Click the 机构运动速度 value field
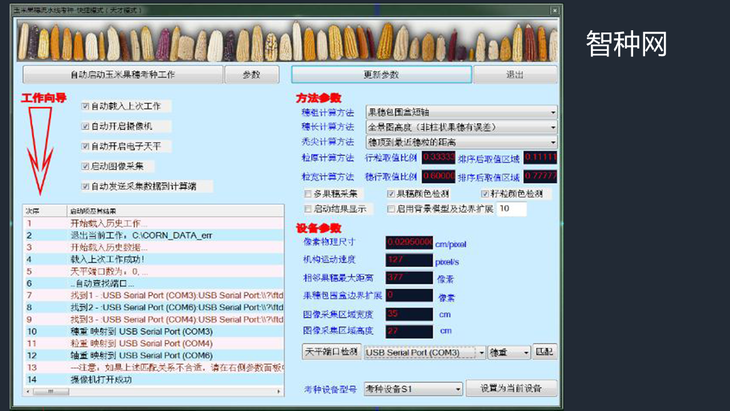This screenshot has width=730, height=411. [408, 260]
